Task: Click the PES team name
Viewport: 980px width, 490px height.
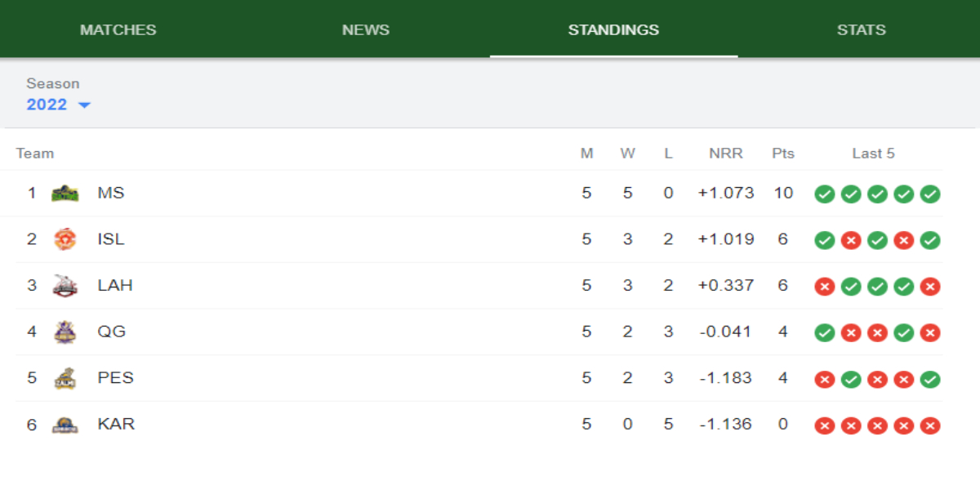Action: 115,378
